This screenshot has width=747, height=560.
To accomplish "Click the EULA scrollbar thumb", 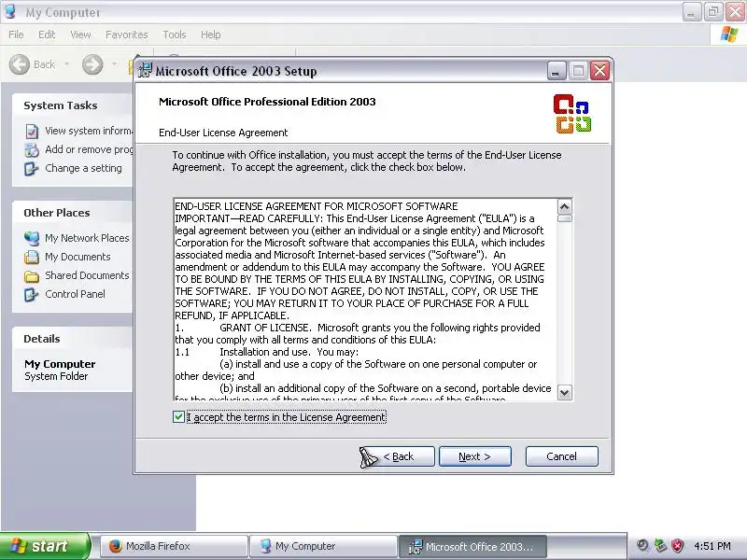I will click(565, 218).
